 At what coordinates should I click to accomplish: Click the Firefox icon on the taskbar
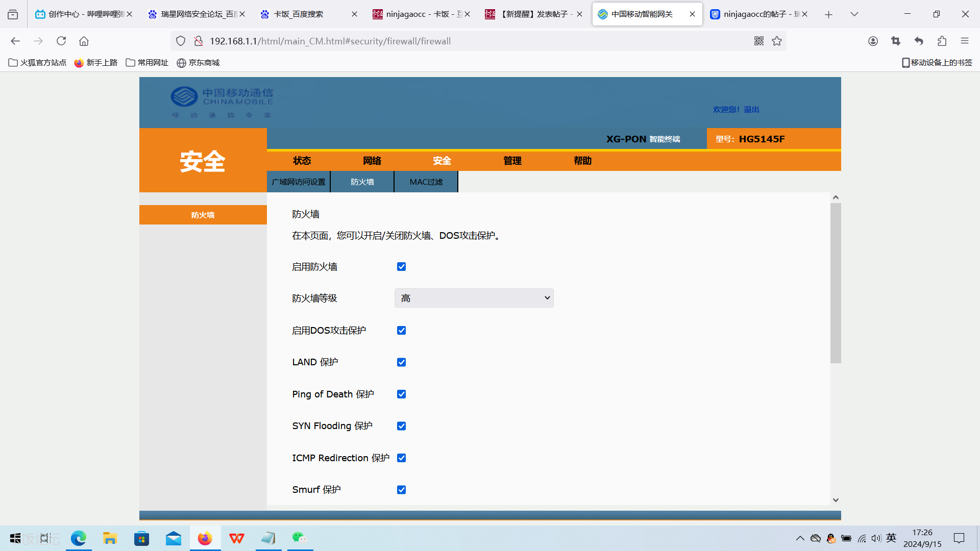205,538
